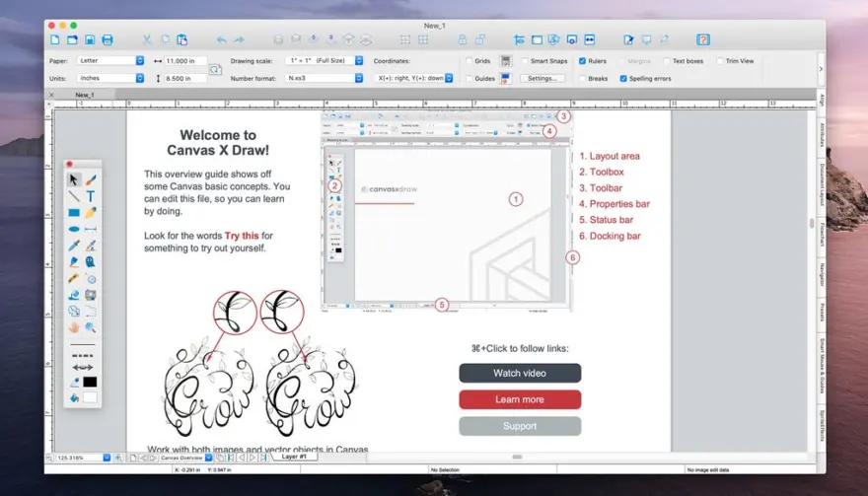Open the Document Layout docking tab
The image size is (868, 496).
[822, 185]
